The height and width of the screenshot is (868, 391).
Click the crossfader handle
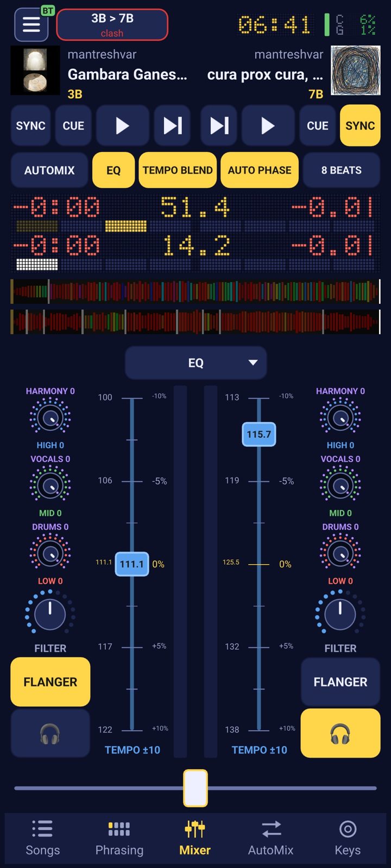tap(195, 788)
